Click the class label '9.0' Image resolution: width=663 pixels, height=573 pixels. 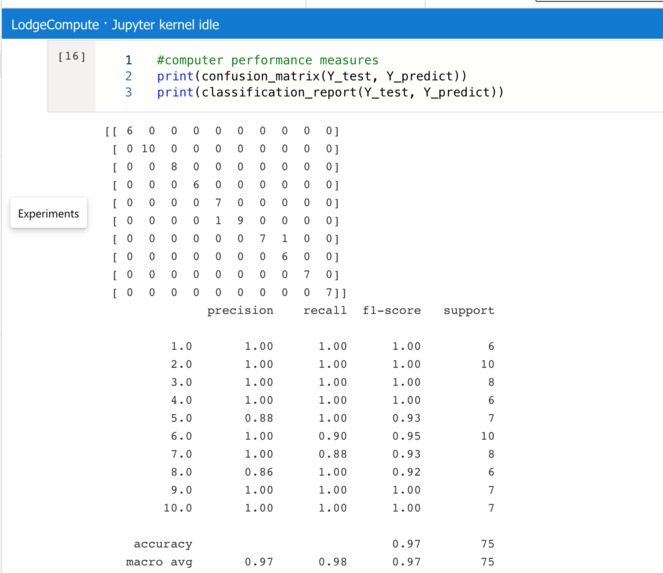click(181, 490)
